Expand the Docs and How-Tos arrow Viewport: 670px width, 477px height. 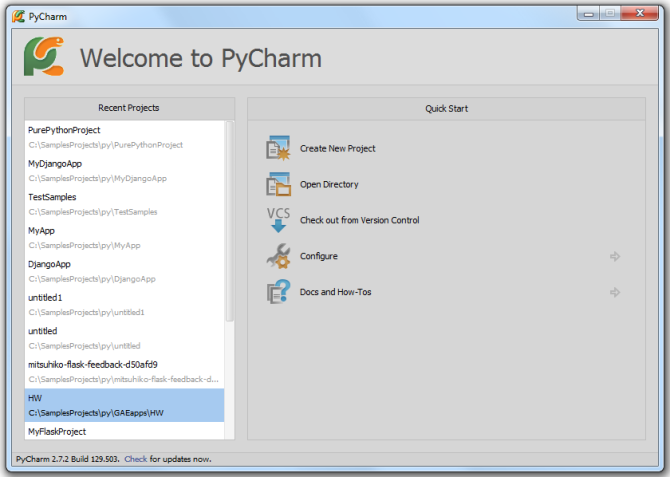coord(615,292)
